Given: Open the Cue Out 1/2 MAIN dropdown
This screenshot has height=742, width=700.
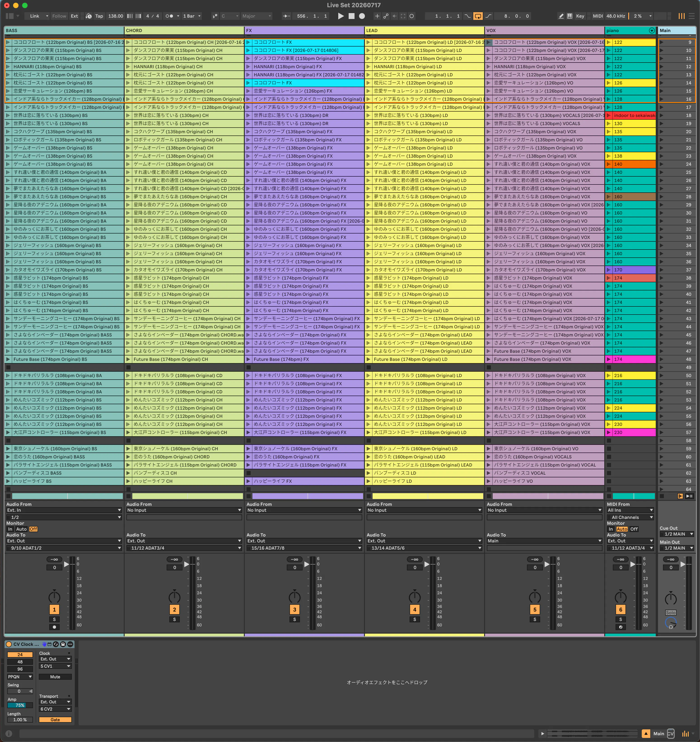Looking at the screenshot, I should pos(677,534).
